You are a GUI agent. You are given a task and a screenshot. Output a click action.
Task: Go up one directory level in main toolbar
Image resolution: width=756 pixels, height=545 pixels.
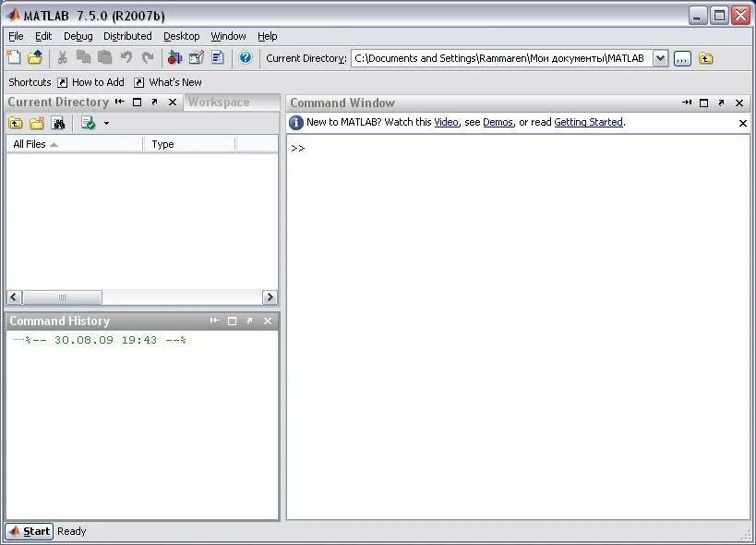[x=705, y=59]
